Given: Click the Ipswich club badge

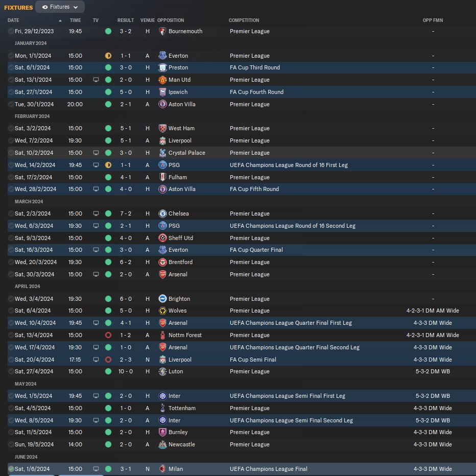Looking at the screenshot, I should click(163, 92).
